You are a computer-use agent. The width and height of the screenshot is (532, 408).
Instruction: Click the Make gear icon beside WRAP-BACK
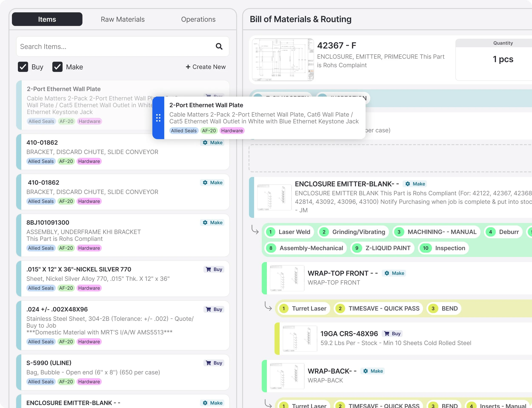pos(366,371)
